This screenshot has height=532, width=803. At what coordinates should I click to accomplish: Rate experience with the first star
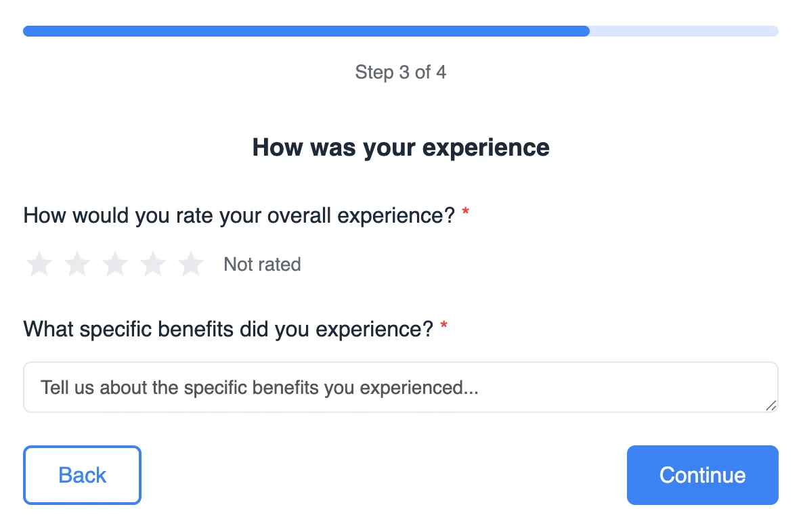[39, 264]
